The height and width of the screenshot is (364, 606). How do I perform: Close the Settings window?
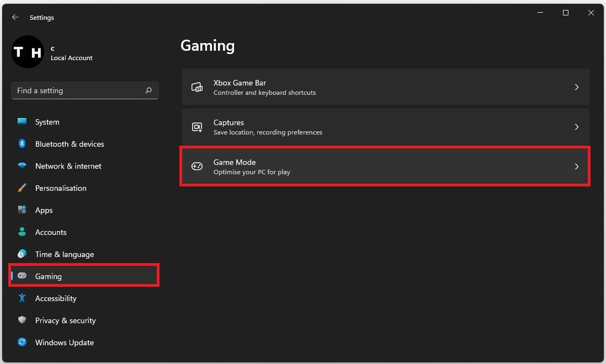coord(591,13)
